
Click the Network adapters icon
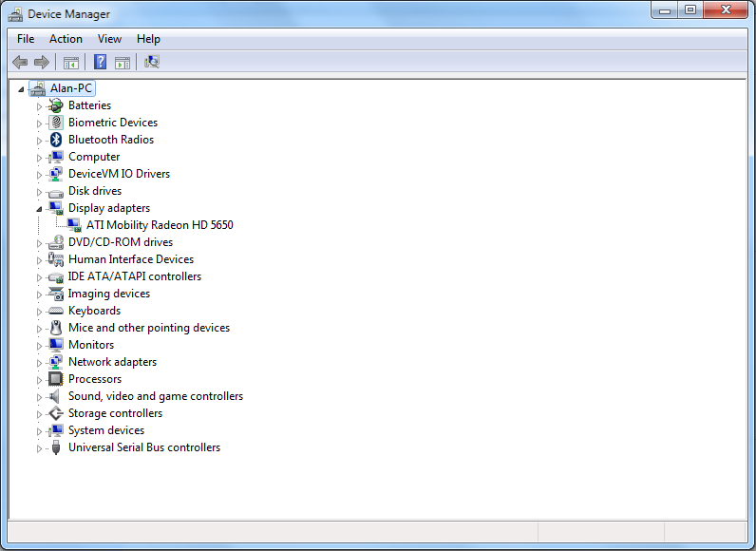[56, 362]
